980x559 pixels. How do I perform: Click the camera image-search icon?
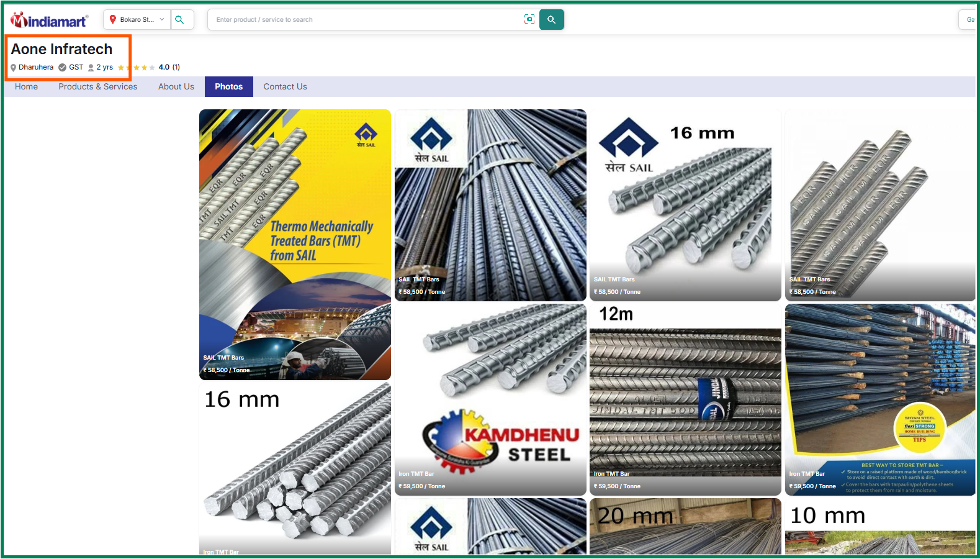click(529, 19)
